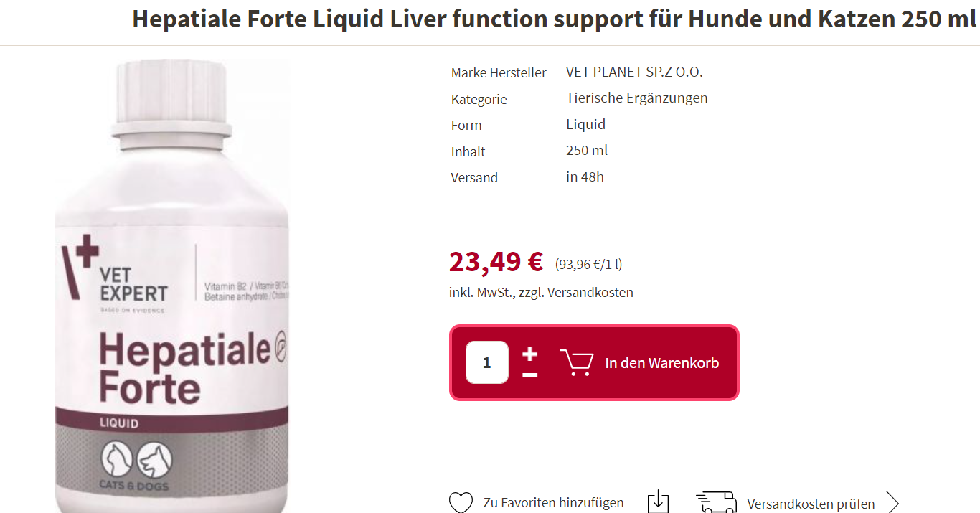
Task: Decrease quantity with the minus sign
Action: 529,375
